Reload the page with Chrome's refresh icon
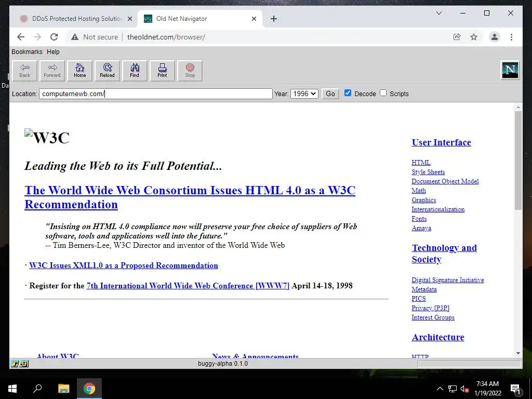 click(x=54, y=37)
